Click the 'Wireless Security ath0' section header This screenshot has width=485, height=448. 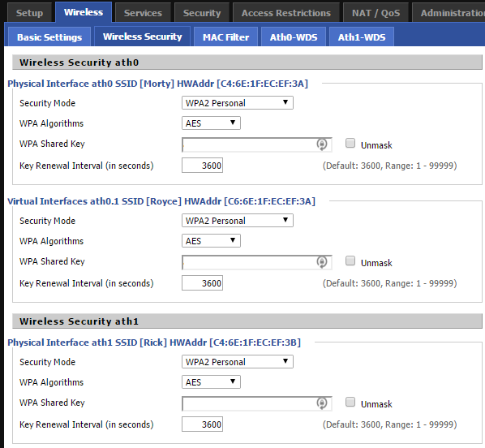pyautogui.click(x=247, y=62)
